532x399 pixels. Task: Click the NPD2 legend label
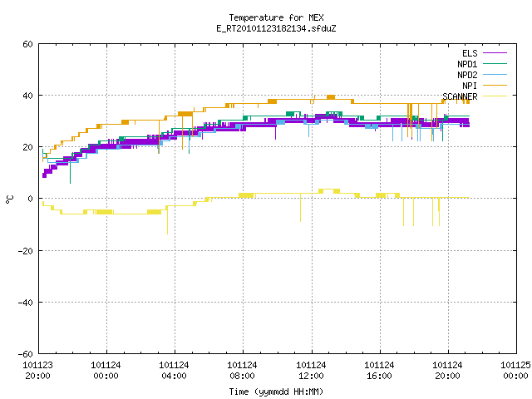pyautogui.click(x=467, y=75)
